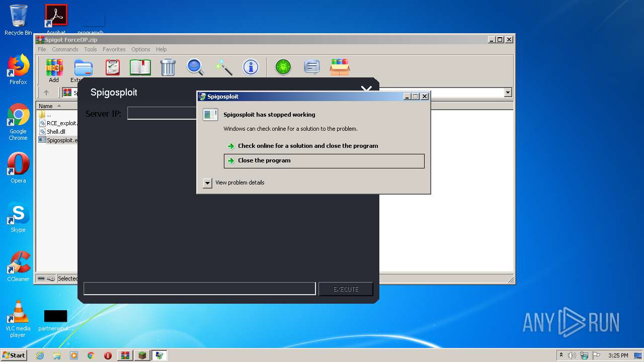Open the Favorites menu in WinRAR
This screenshot has width=644, height=362.
114,49
